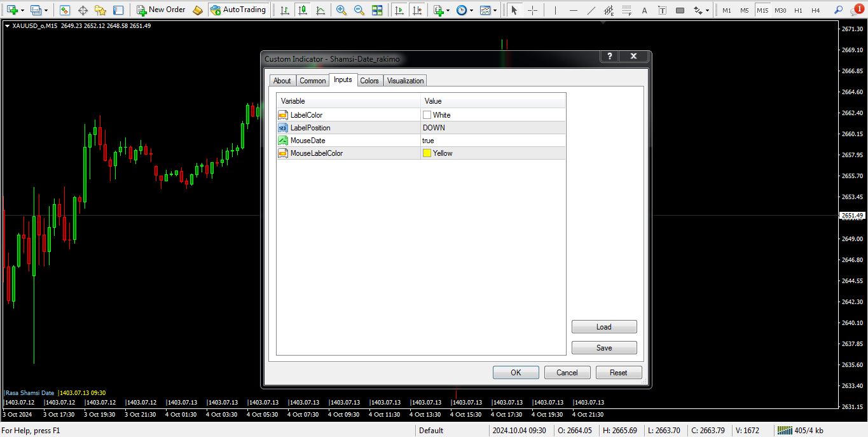Click the Yellow MouseLabelColor swatch

click(x=427, y=153)
